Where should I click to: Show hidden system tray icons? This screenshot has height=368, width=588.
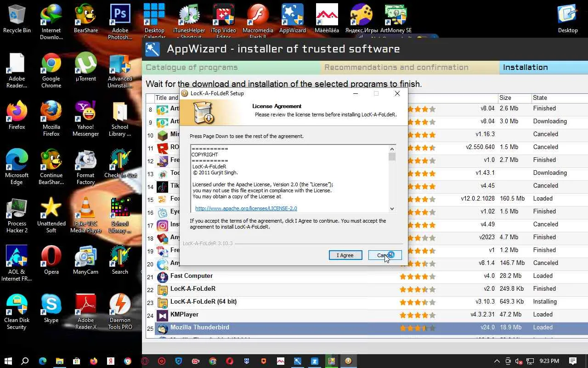point(497,361)
